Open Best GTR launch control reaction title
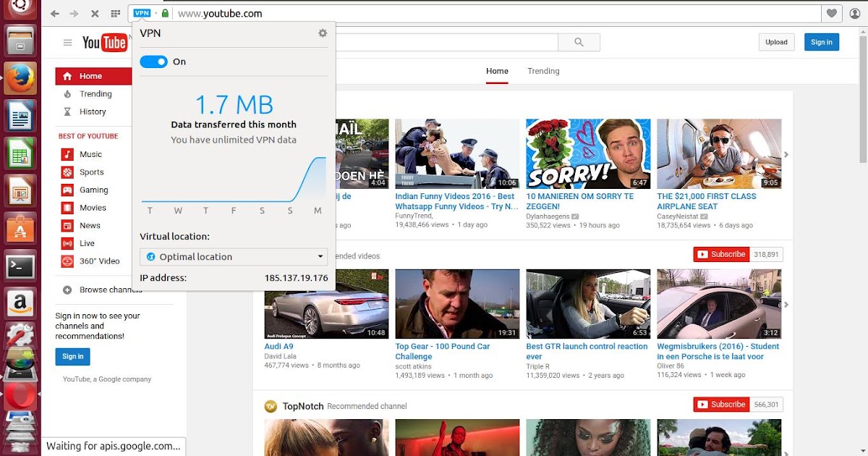Viewport: 868px width, 456px height. tap(587, 352)
